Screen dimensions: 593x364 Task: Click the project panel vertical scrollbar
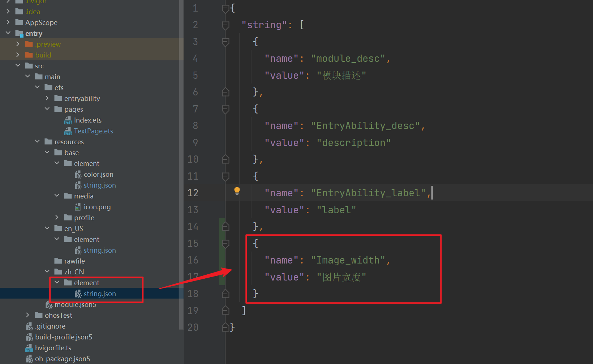pyautogui.click(x=181, y=163)
